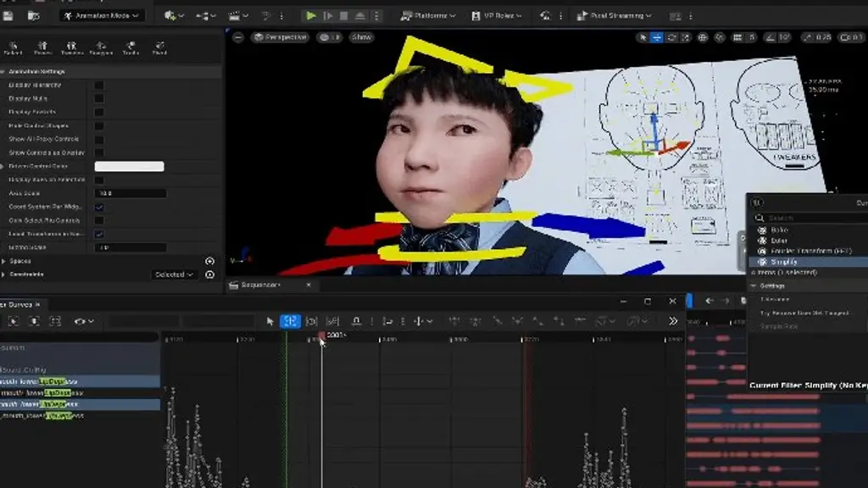
Task: Toggle grid snapping in the viewport
Action: [x=737, y=37]
